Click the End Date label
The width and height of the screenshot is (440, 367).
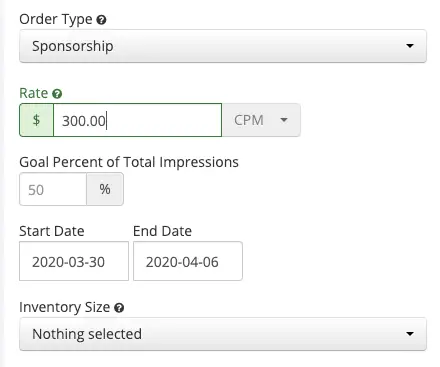tap(162, 231)
